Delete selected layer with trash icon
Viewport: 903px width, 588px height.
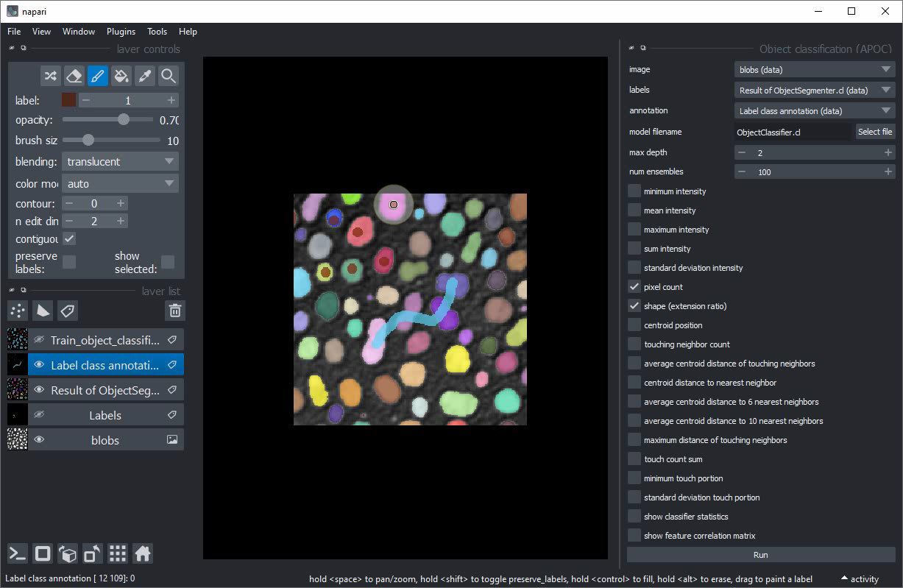coord(174,311)
